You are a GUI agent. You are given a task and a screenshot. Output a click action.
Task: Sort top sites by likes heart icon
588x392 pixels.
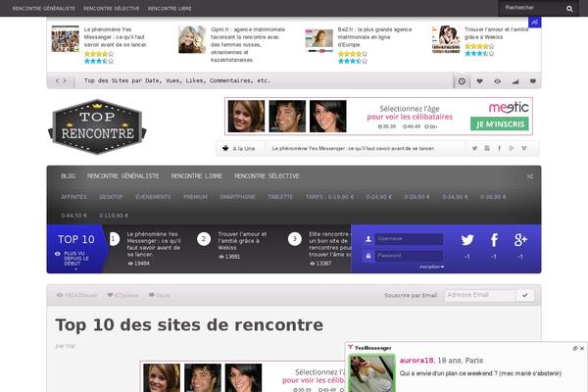click(479, 81)
